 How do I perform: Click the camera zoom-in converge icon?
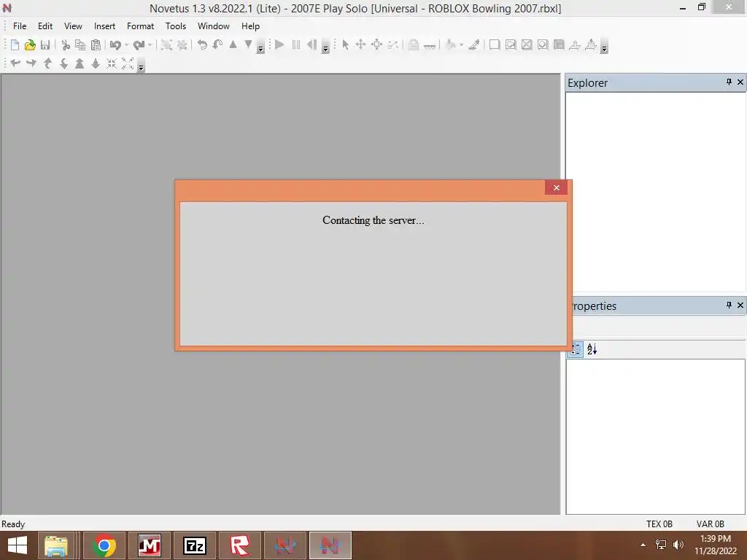112,63
